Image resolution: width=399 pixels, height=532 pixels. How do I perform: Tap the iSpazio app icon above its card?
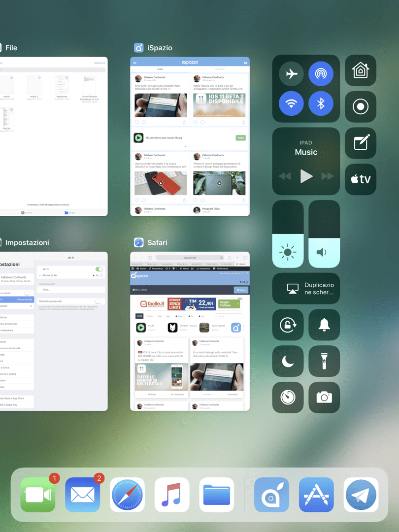(x=139, y=48)
